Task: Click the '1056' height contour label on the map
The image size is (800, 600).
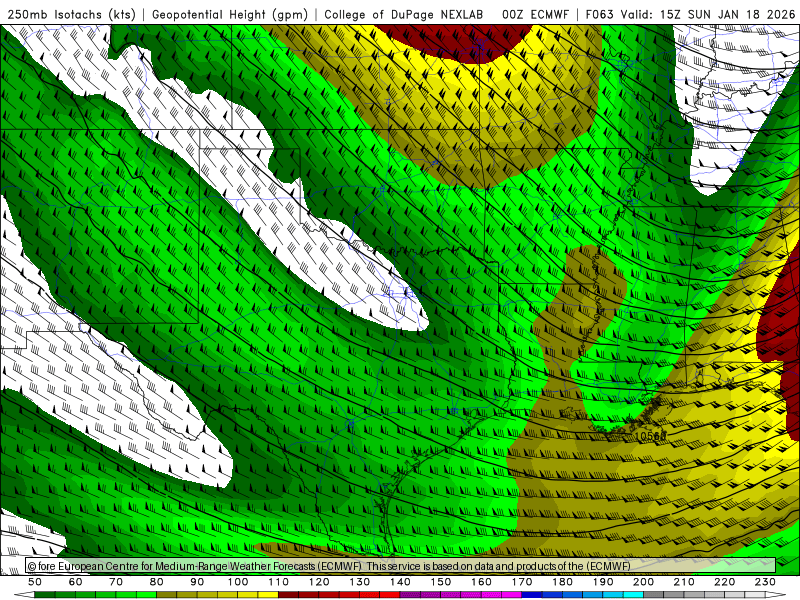Action: pos(652,436)
